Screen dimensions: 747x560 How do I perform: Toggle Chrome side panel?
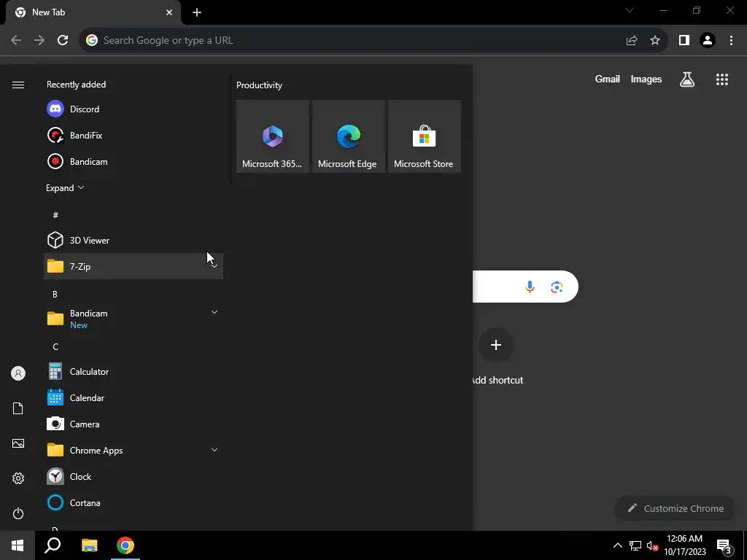[684, 41]
